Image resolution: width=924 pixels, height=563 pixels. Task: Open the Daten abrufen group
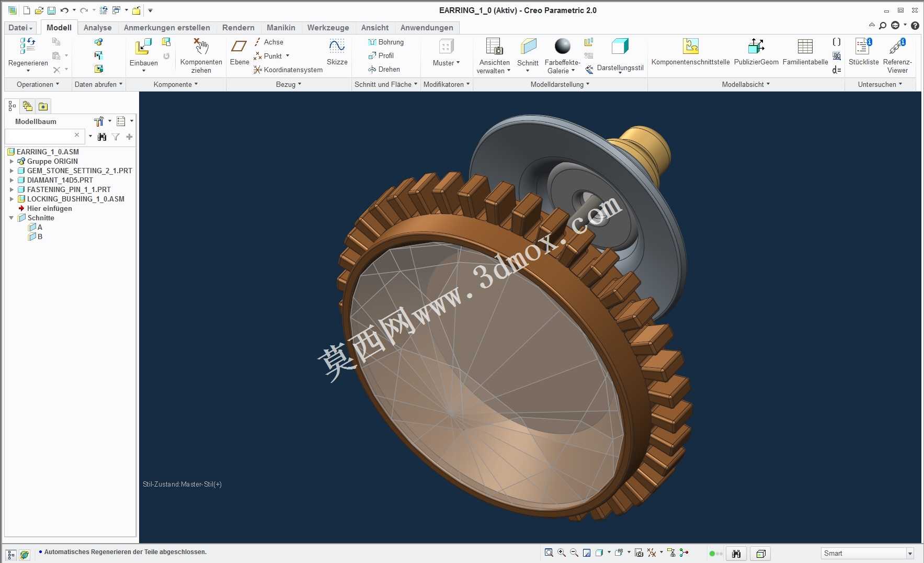98,84
